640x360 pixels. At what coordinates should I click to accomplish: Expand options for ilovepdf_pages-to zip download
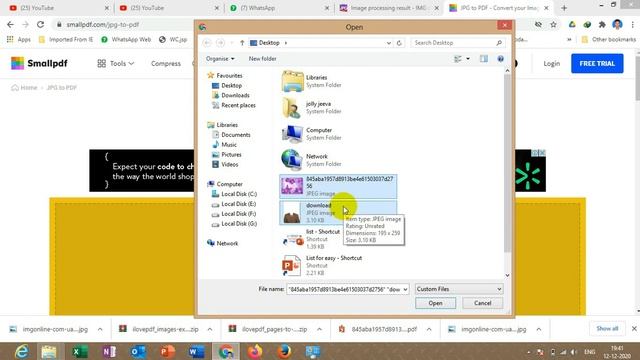click(x=320, y=329)
